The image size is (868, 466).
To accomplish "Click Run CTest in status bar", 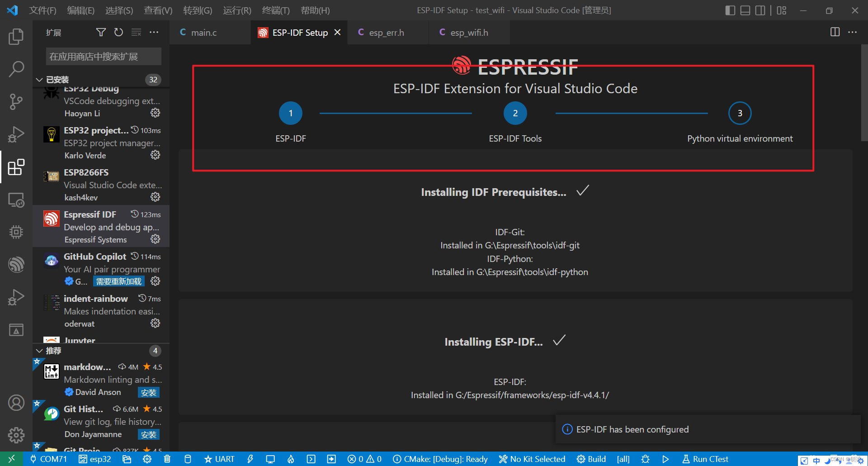I will pyautogui.click(x=705, y=459).
